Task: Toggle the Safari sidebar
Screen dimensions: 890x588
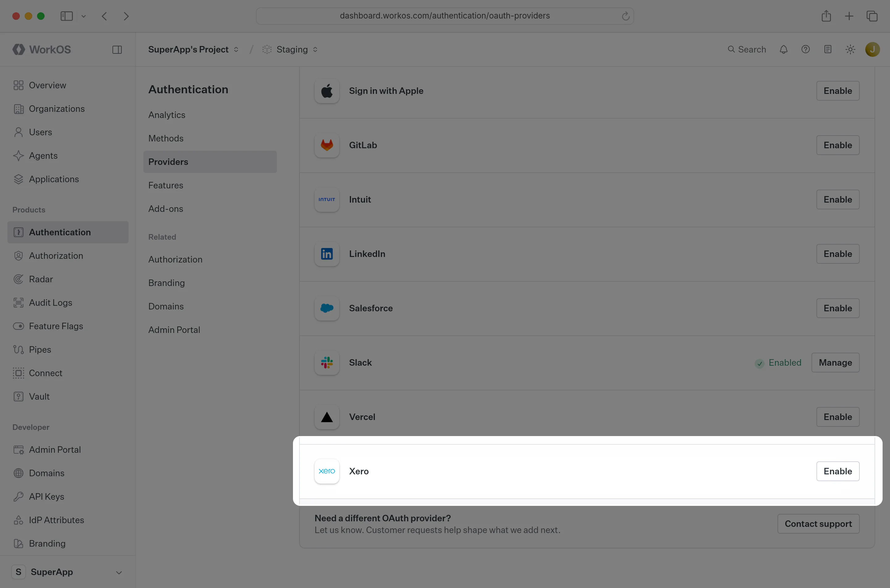Action: [x=66, y=16]
